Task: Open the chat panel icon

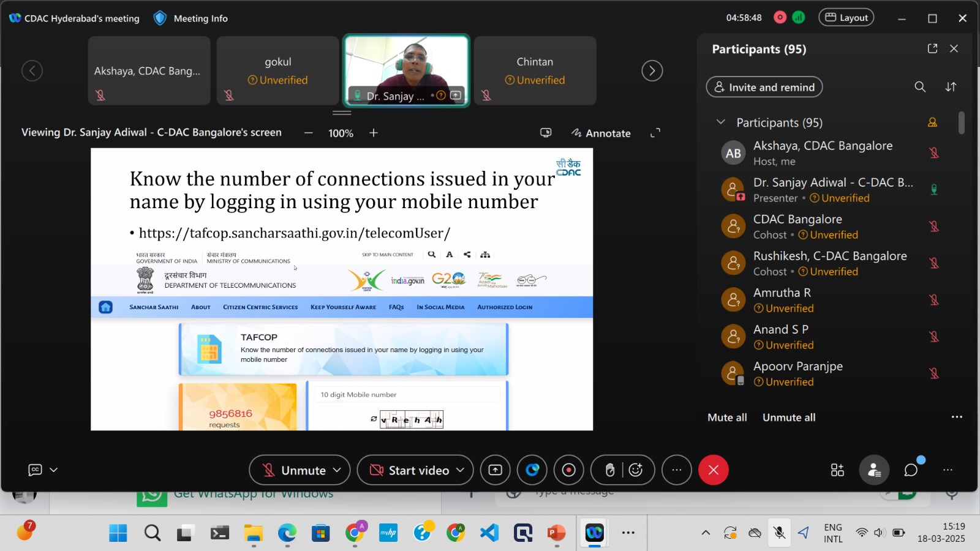Action: [x=911, y=470]
